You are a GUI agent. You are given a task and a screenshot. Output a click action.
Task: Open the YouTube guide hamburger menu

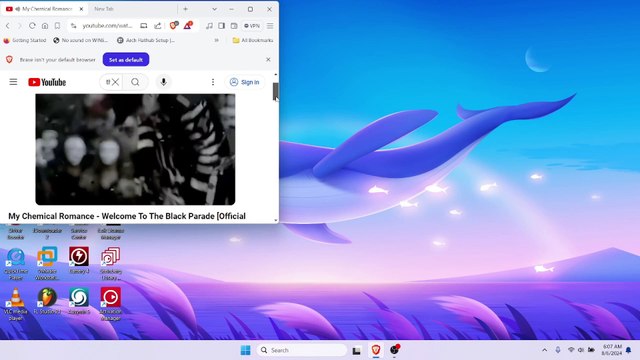pyautogui.click(x=13, y=82)
